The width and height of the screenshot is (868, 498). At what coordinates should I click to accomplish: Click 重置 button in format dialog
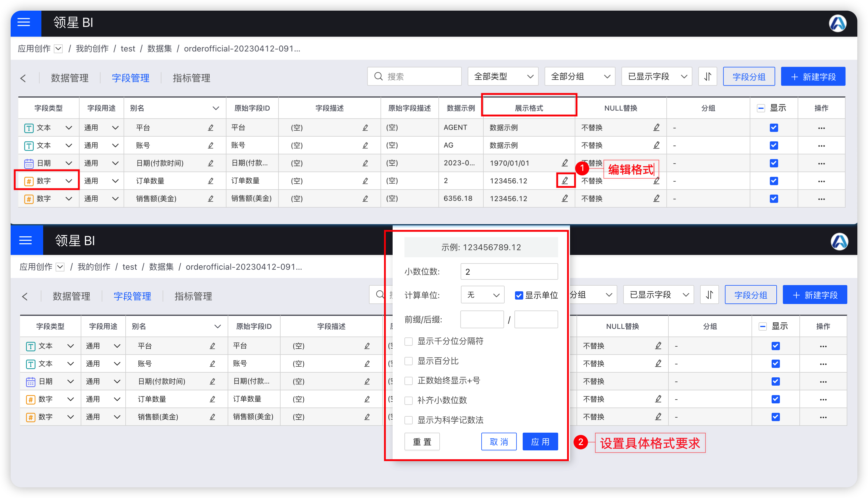click(x=422, y=442)
